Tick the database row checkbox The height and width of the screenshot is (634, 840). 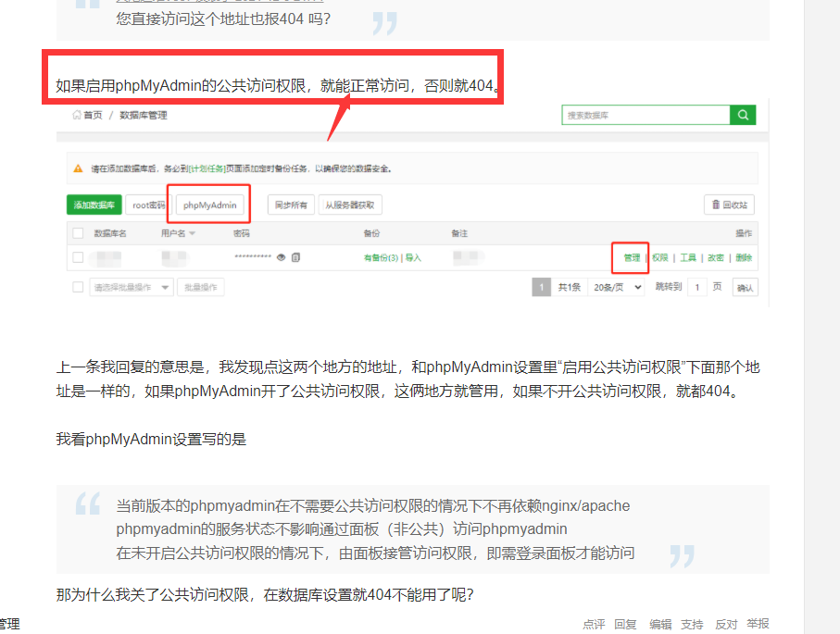78,257
